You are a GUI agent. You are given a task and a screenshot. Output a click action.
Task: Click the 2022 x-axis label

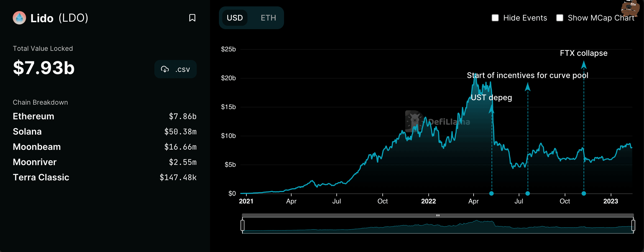[x=428, y=201]
